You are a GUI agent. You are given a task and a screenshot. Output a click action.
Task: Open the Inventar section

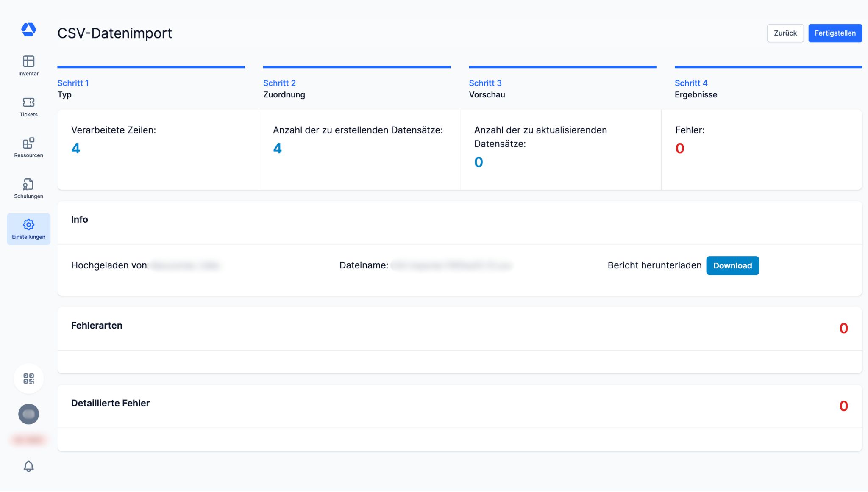[x=28, y=66]
